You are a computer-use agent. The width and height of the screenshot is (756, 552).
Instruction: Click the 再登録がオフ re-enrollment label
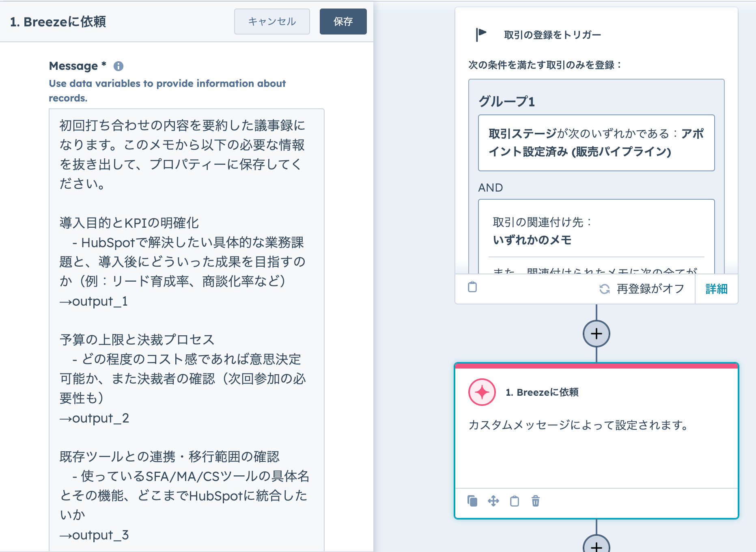pyautogui.click(x=650, y=289)
